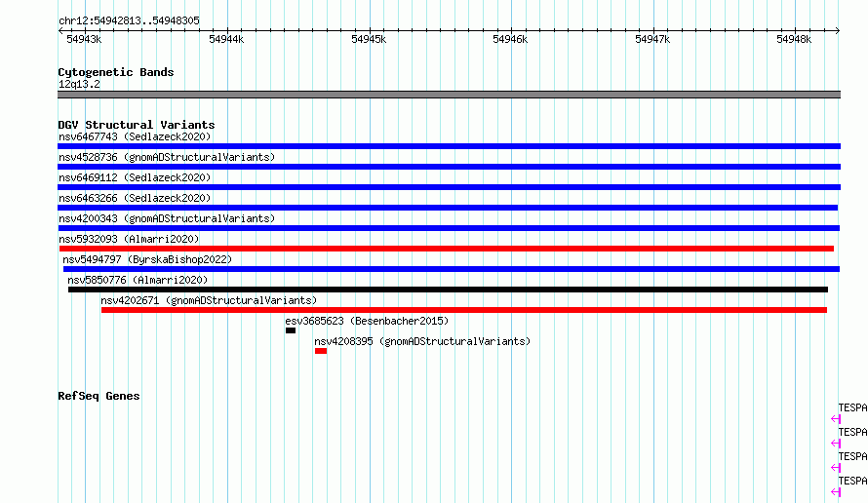Screen dimensions: 868x503
Task: Select the chr12:54942813..54948305 coordinate label
Action: (x=129, y=20)
